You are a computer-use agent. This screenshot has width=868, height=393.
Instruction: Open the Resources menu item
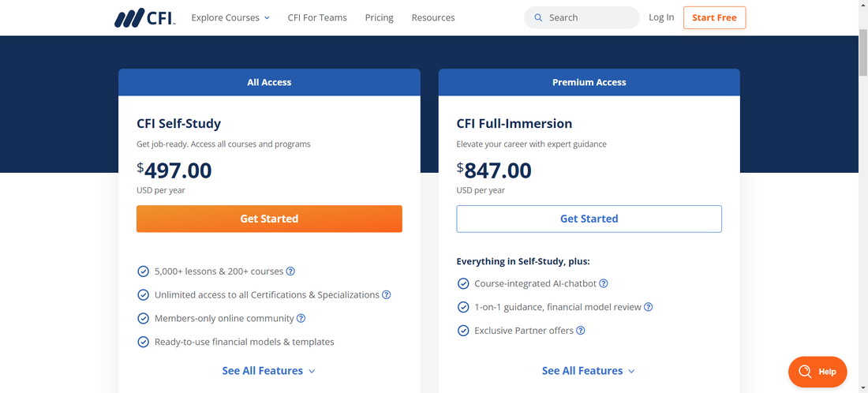433,17
